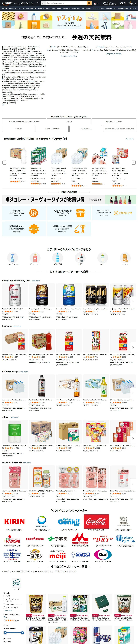Viewport: 138px width, 644px height.
Task: Open the All hamburger menu
Action: coord(4,8)
